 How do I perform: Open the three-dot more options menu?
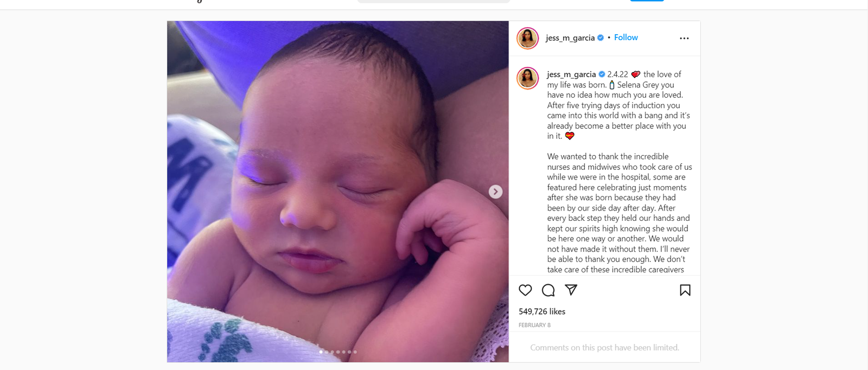684,39
